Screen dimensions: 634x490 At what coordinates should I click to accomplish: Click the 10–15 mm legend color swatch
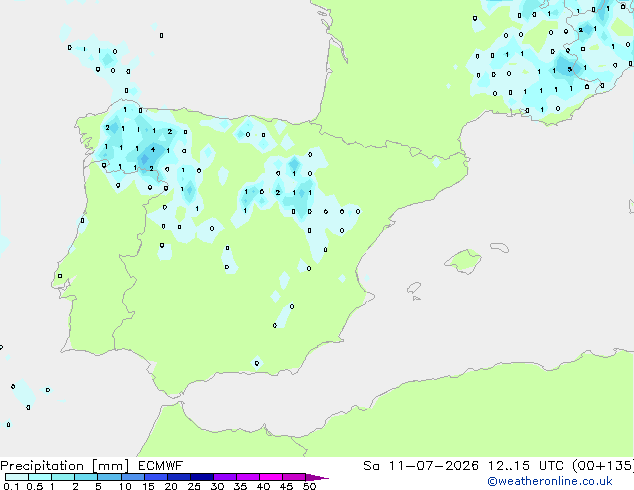(x=132, y=477)
